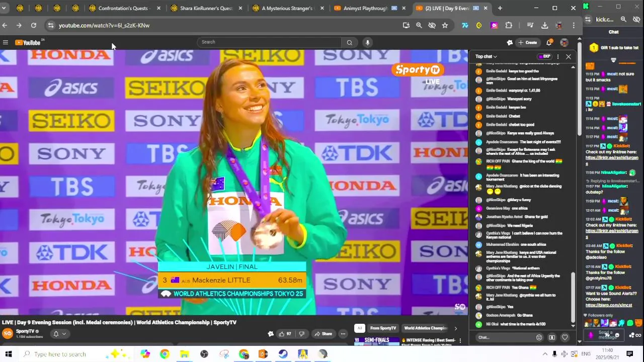Open the YouTube account avatar menu
The height and width of the screenshot is (362, 644).
564,42
